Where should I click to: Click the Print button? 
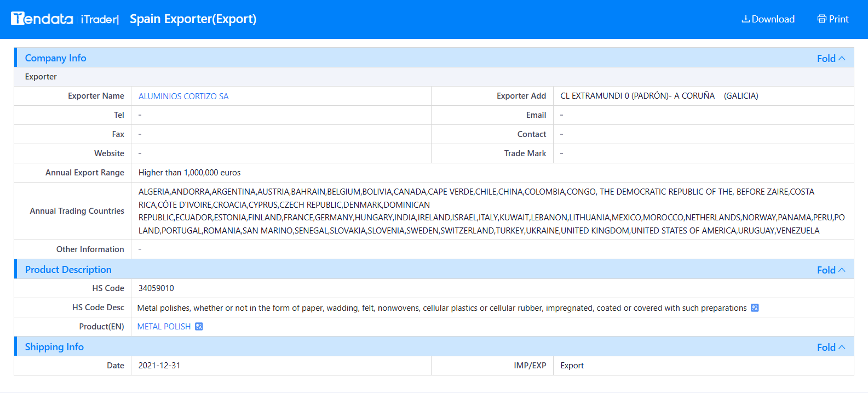tap(833, 19)
